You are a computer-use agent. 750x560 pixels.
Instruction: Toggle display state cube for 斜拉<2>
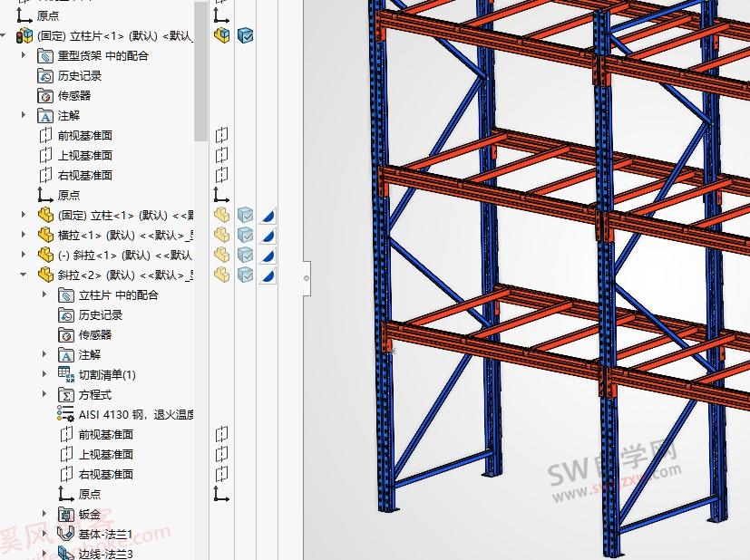pyautogui.click(x=245, y=275)
